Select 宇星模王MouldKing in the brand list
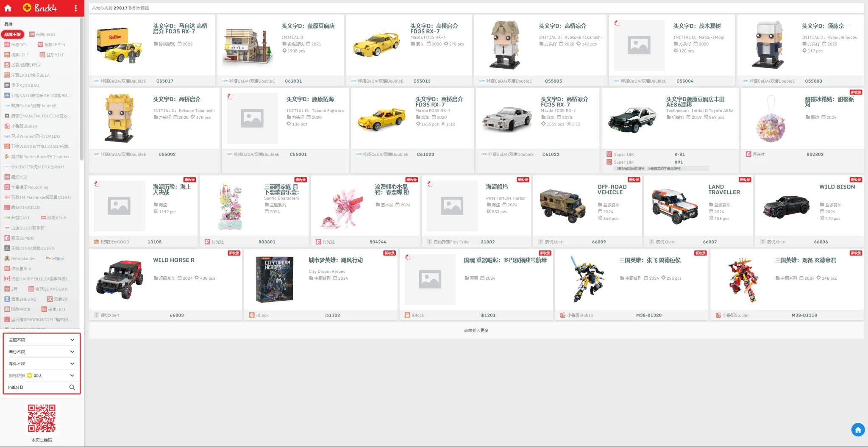 [29, 187]
